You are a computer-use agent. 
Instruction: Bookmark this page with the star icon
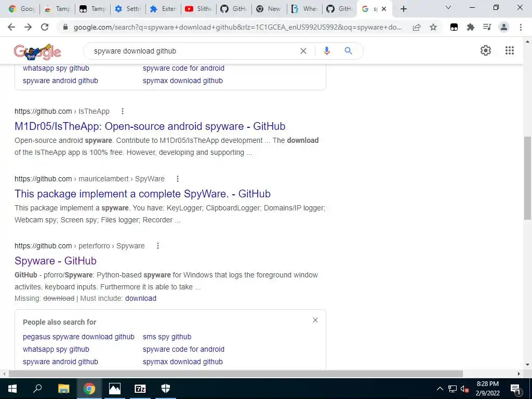click(433, 27)
